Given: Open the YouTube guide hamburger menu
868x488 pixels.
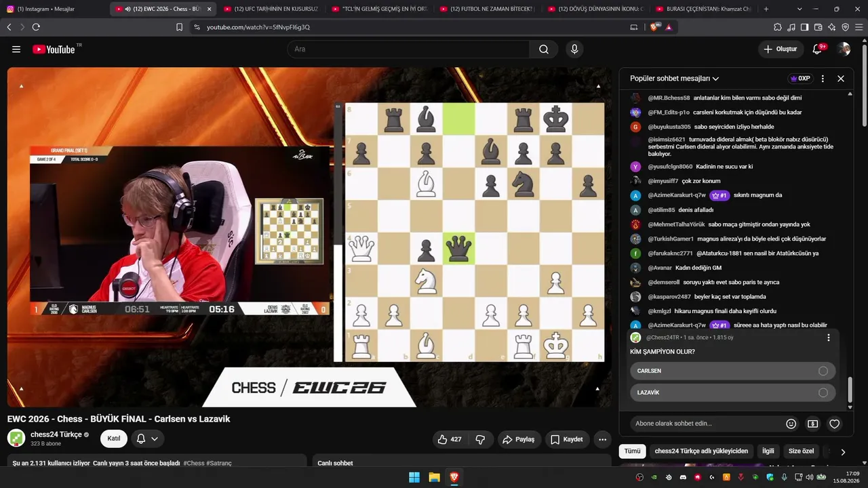Looking at the screenshot, I should click(x=16, y=49).
